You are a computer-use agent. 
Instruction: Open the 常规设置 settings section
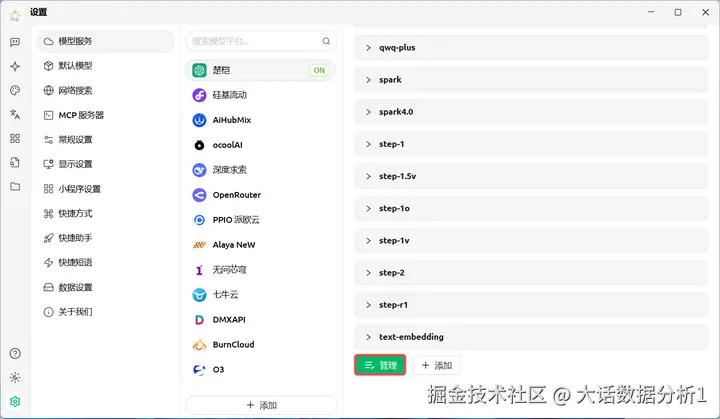tap(105, 140)
